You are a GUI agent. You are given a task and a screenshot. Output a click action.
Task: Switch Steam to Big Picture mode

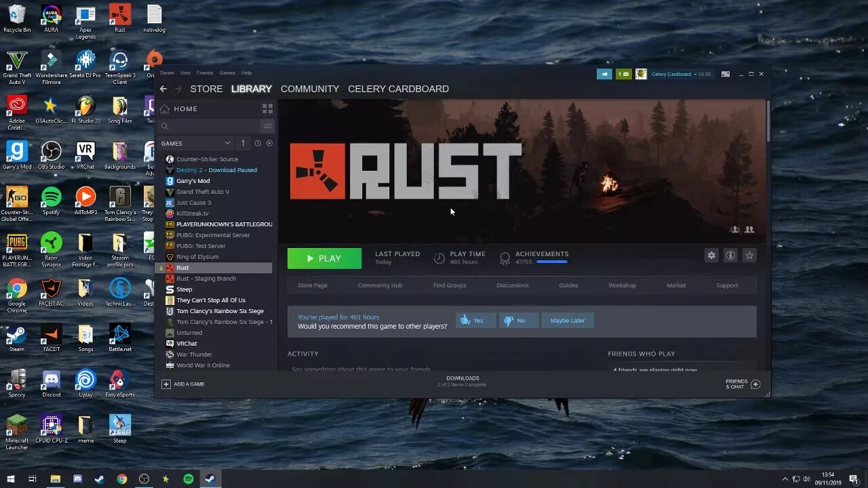coord(725,74)
